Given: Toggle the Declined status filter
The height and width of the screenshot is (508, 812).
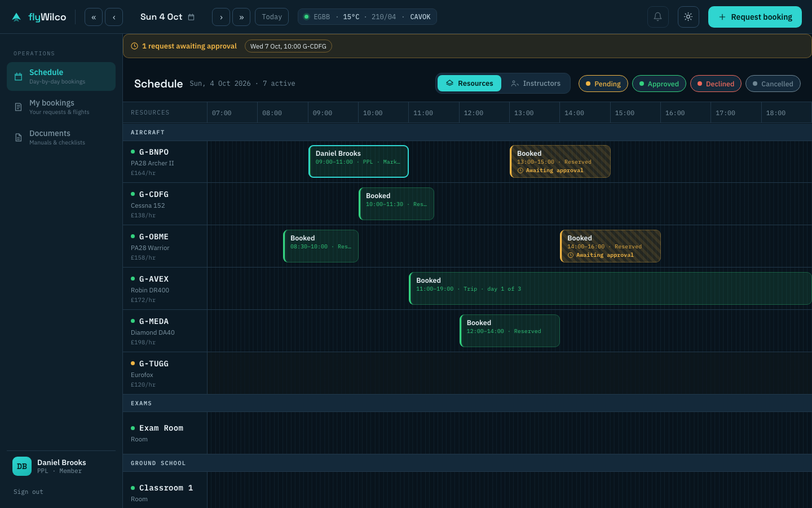Looking at the screenshot, I should pyautogui.click(x=716, y=84).
